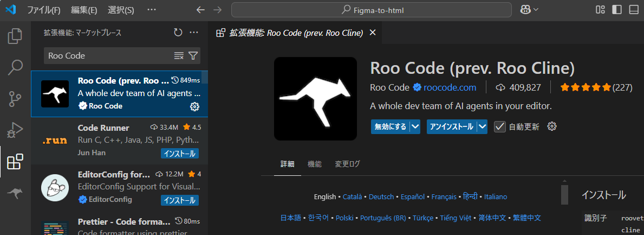Expand the アンインストール dropdown arrow
This screenshot has width=644, height=235.
click(x=482, y=126)
